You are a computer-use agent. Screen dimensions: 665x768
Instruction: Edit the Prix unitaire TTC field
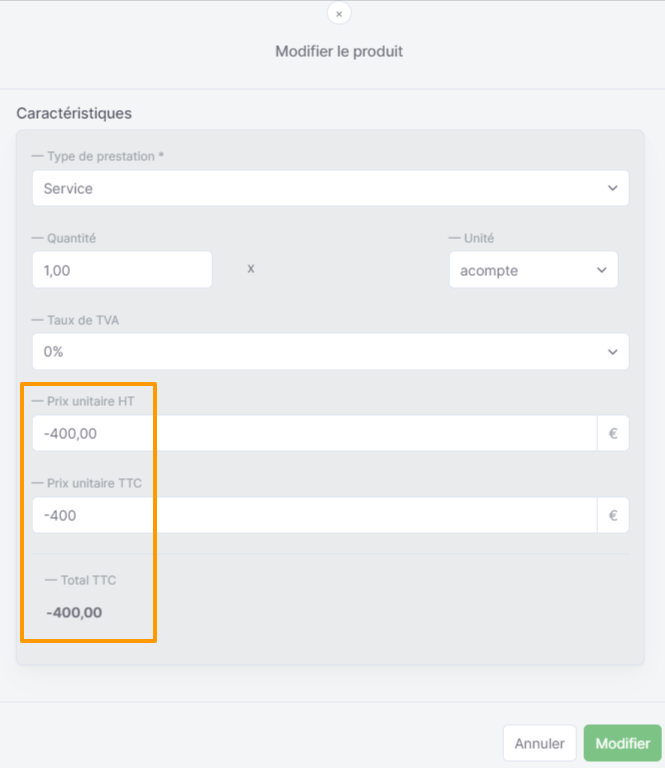point(315,515)
